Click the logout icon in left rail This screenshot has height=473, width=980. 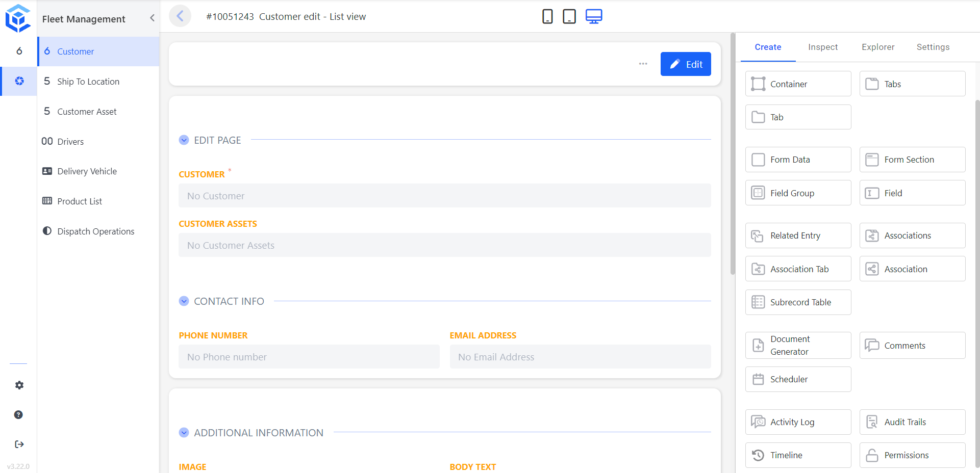[19, 444]
